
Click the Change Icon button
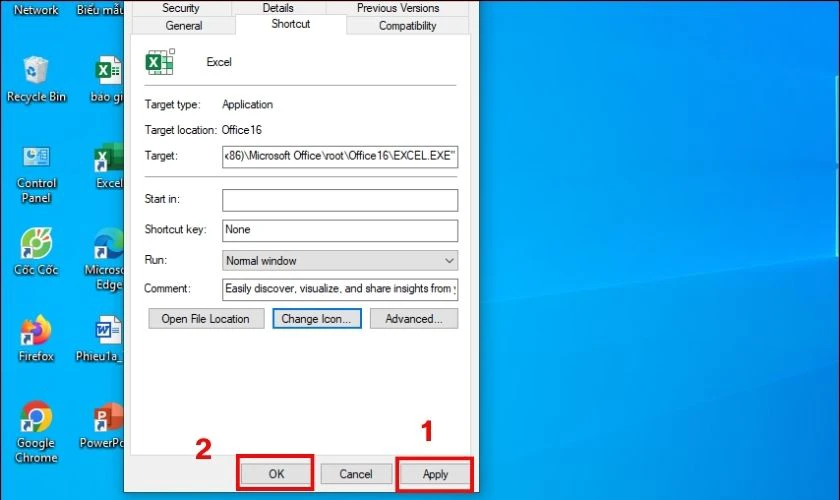(317, 319)
